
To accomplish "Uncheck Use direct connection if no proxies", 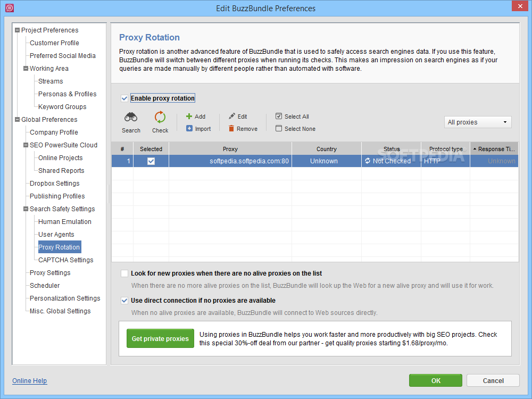I will coord(124,301).
